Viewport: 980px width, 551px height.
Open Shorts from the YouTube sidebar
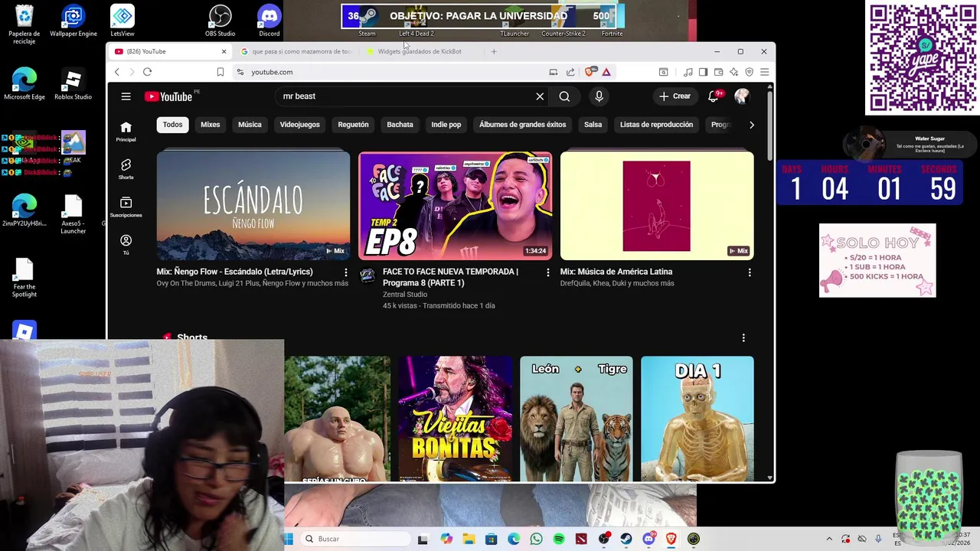126,169
